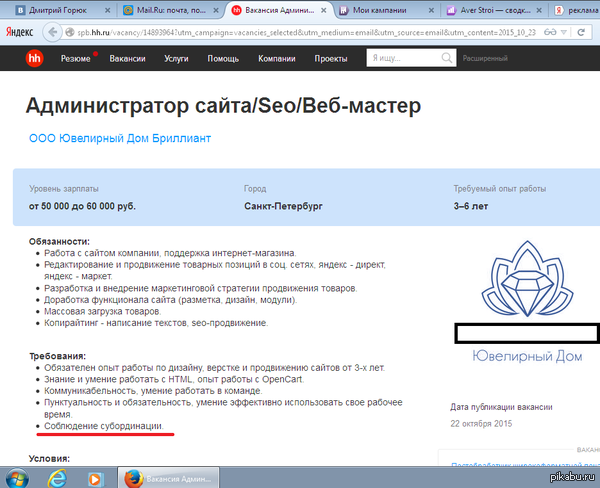The image size is (600, 488).
Task: Click the line Работа с сайтом компании
Action: click(170, 253)
